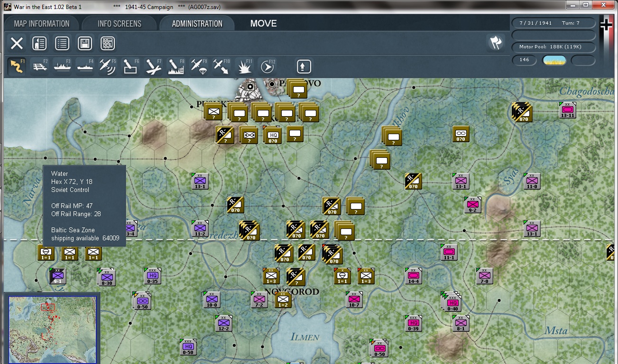The image size is (618, 364).
Task: Click the German cross side indicator
Action: tap(607, 24)
